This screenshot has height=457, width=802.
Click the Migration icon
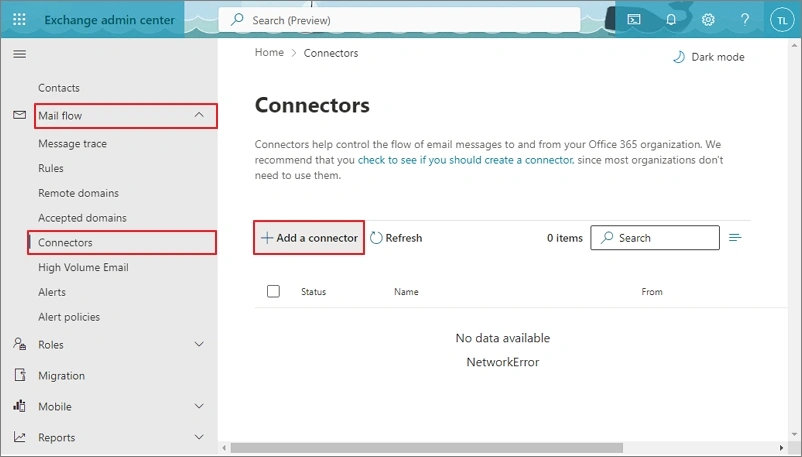(x=19, y=375)
